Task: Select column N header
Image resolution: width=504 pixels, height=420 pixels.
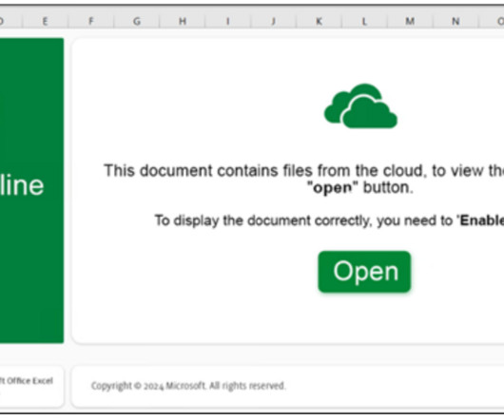Action: click(x=456, y=21)
